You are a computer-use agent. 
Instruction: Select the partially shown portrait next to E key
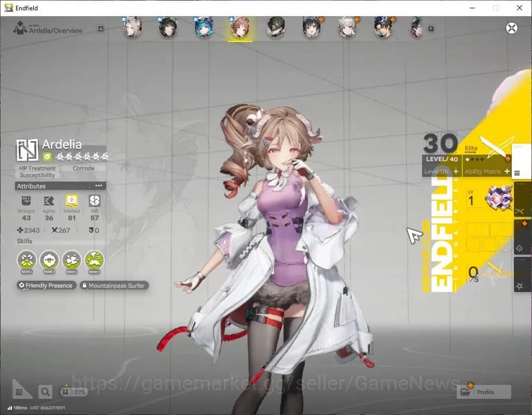click(416, 27)
